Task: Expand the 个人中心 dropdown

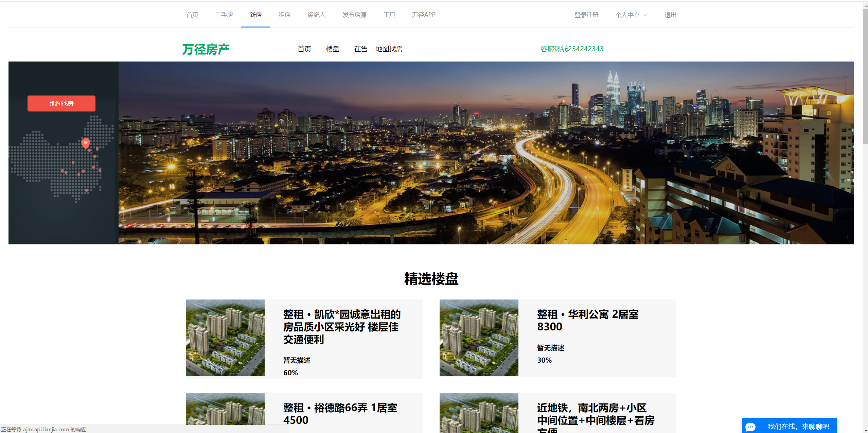Action: coord(631,15)
